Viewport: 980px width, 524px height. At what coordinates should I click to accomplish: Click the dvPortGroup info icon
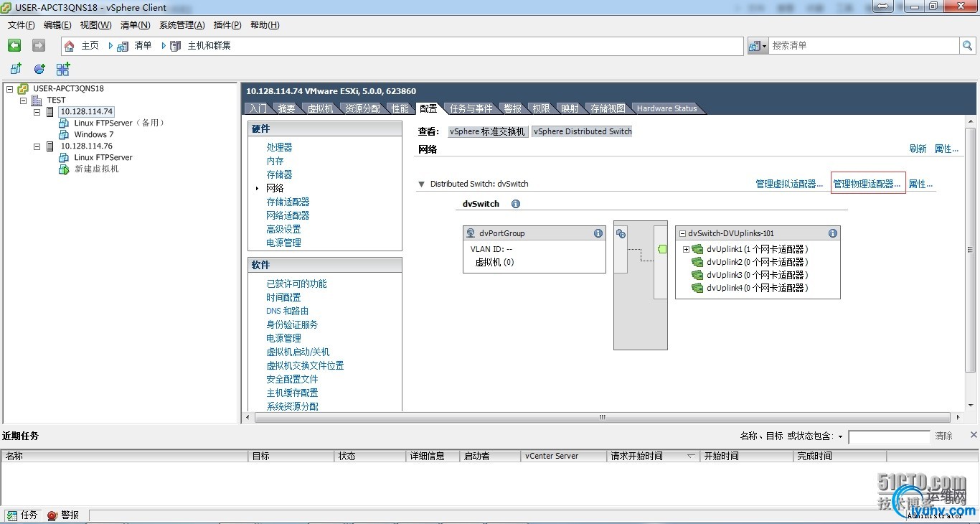coord(598,233)
